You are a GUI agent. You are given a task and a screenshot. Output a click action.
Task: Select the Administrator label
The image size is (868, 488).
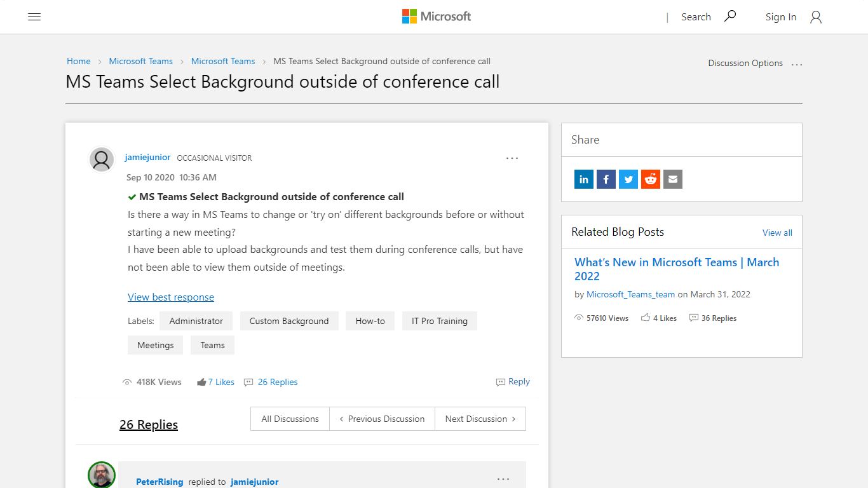[x=196, y=321]
